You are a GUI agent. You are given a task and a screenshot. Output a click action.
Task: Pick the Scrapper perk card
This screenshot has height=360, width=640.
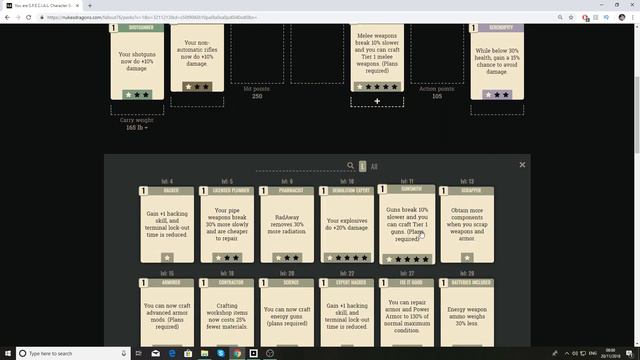click(467, 224)
